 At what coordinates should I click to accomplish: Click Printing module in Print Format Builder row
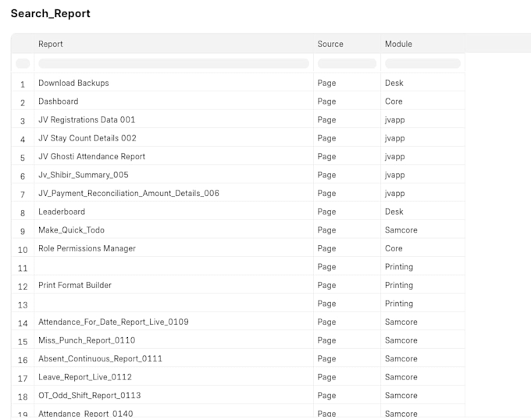pos(399,285)
